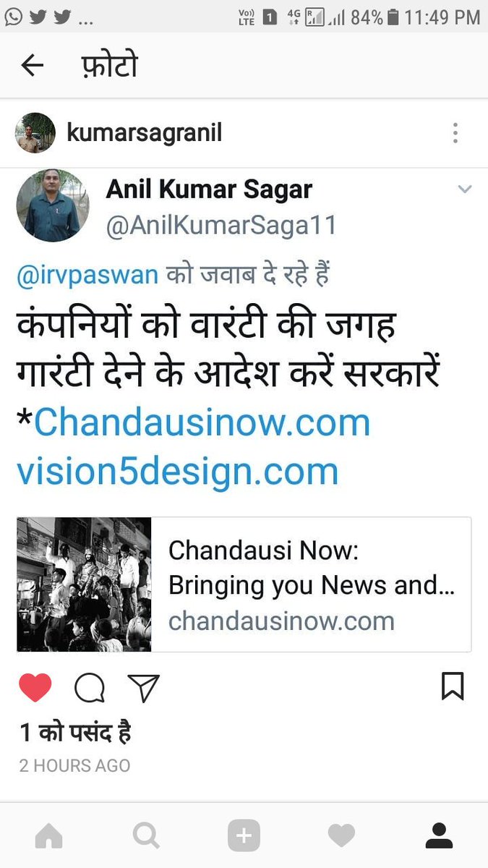Viewport: 488px width, 868px height.
Task: Open kumarsagranil profile username
Action: coord(144,133)
